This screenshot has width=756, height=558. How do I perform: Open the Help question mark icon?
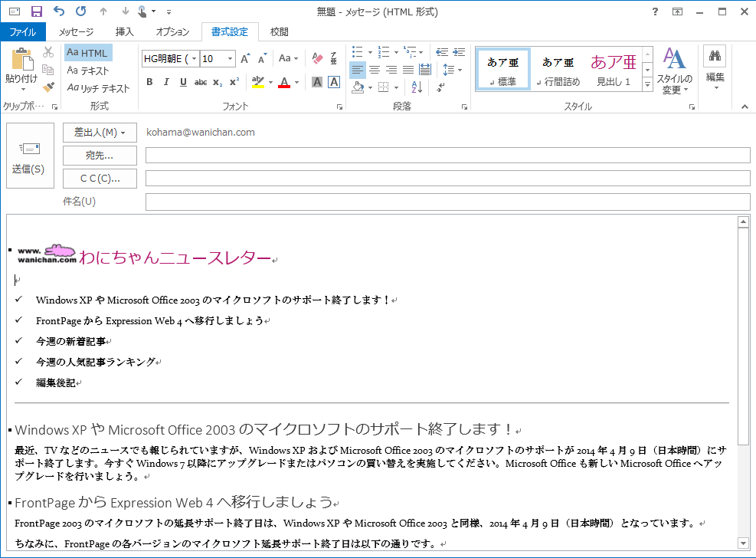tap(655, 11)
